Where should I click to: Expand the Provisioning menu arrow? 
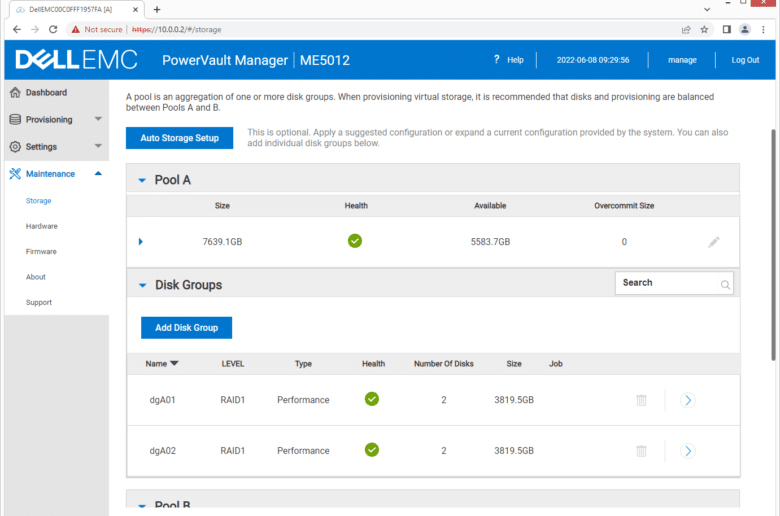[98, 119]
